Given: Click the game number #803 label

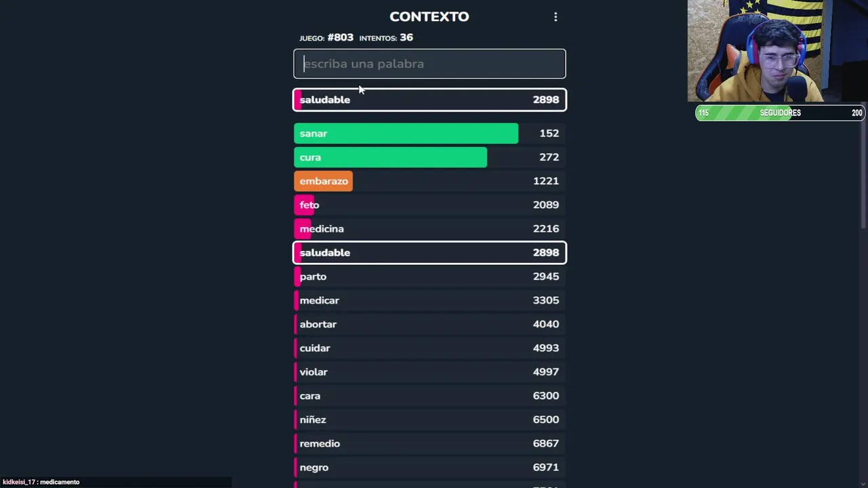Looking at the screenshot, I should point(340,37).
